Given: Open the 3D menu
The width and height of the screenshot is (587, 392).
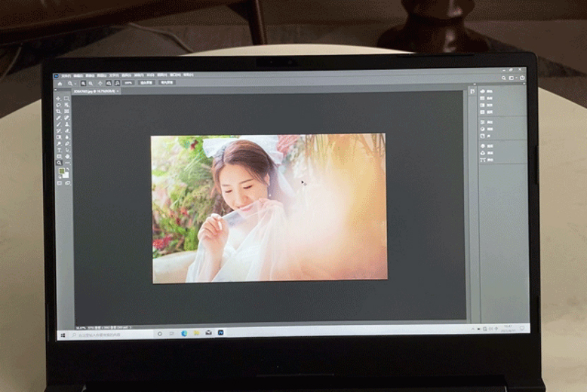Looking at the screenshot, I should [150, 76].
